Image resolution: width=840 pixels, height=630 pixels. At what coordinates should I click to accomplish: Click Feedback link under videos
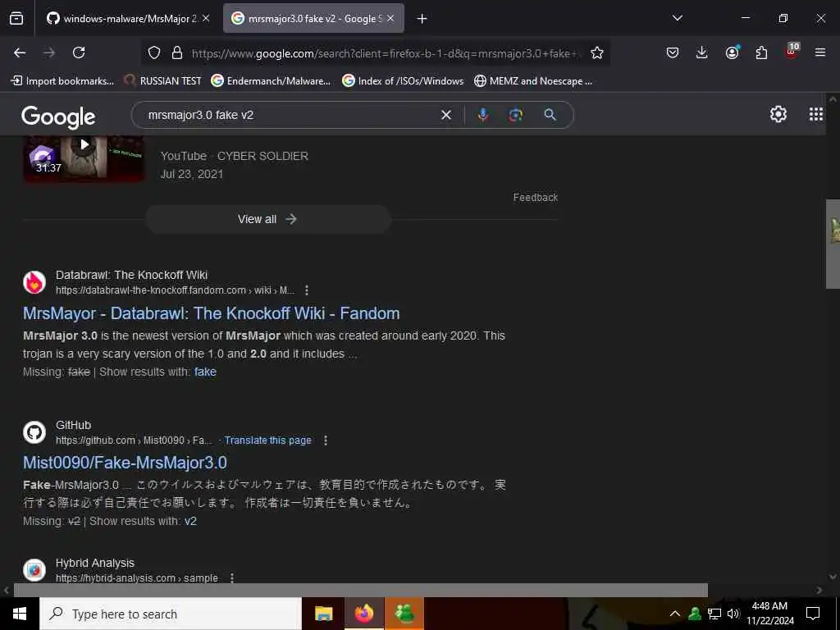pos(535,198)
